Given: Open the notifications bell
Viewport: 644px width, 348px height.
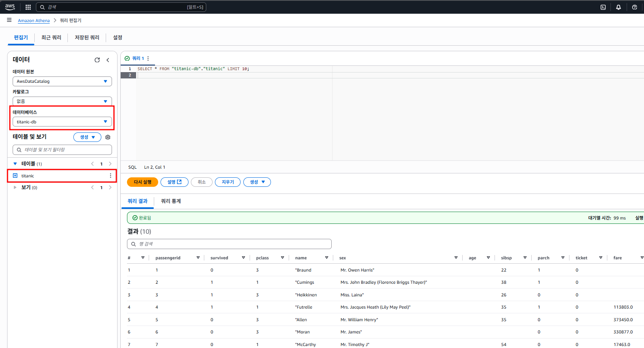Looking at the screenshot, I should point(618,7).
